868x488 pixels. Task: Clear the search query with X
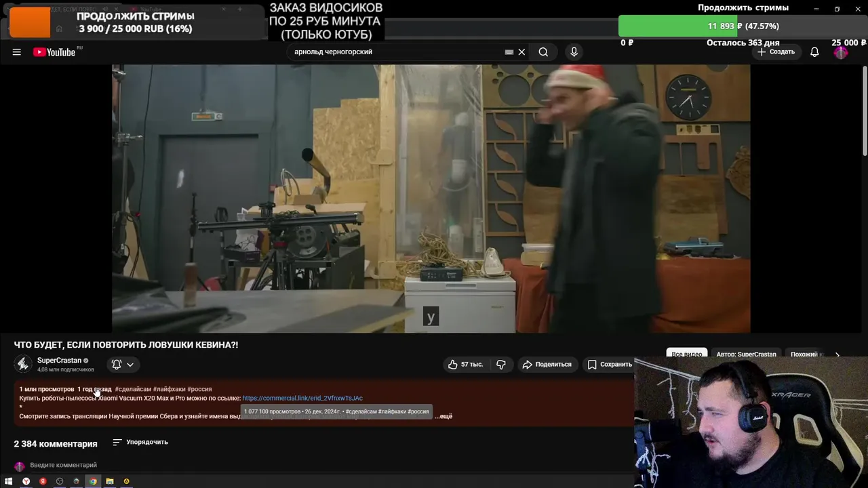521,52
